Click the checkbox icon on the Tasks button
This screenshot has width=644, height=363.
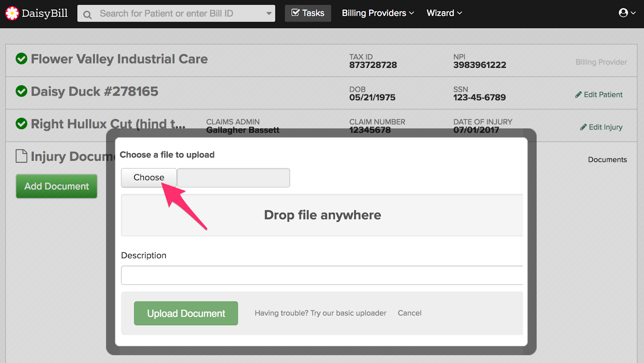[x=295, y=13]
